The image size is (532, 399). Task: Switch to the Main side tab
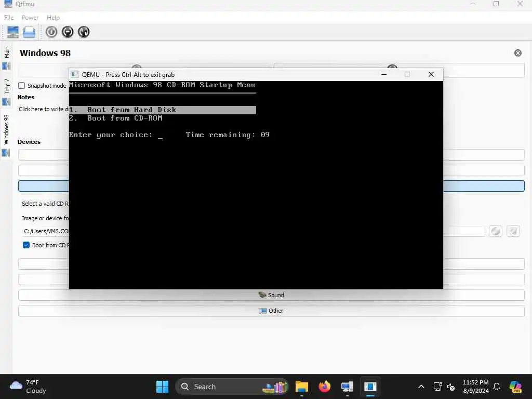click(x=6, y=58)
